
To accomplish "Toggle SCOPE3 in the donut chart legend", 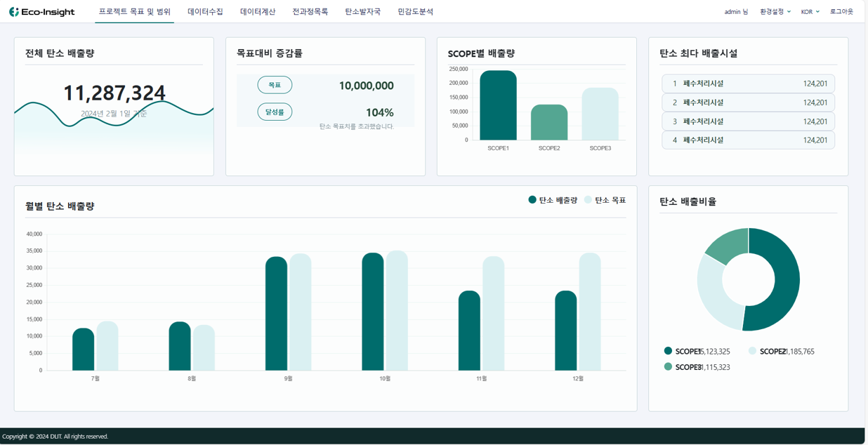I will coord(668,366).
